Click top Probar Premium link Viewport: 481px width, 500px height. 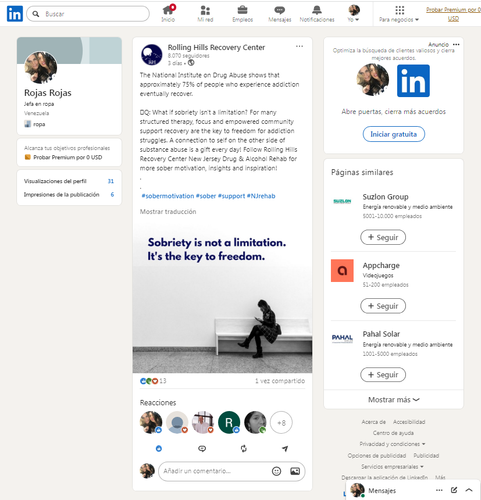(x=453, y=14)
